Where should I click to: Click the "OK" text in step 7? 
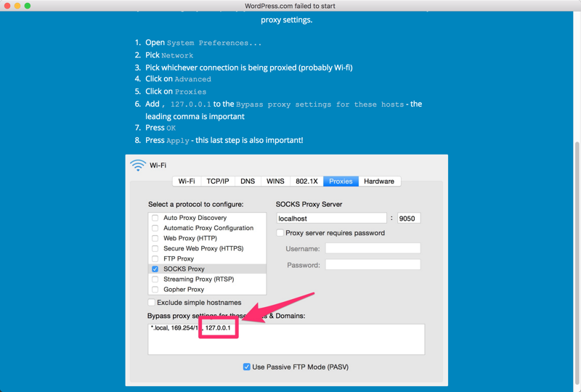pyautogui.click(x=171, y=128)
